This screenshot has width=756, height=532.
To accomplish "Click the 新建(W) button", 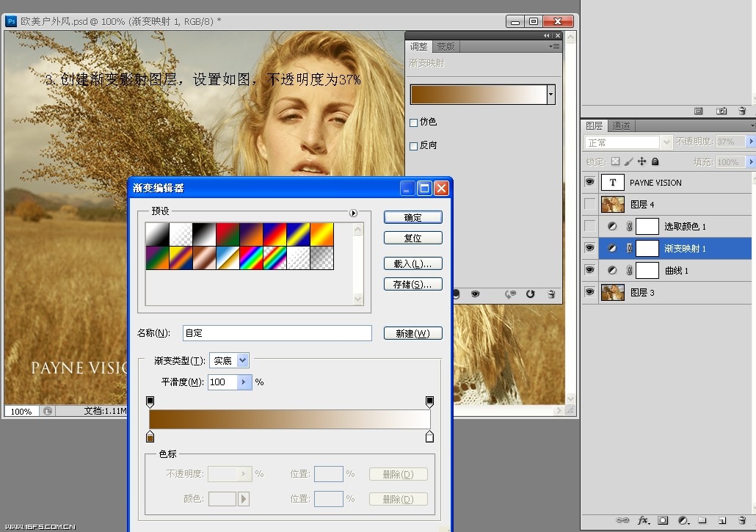I will [412, 333].
